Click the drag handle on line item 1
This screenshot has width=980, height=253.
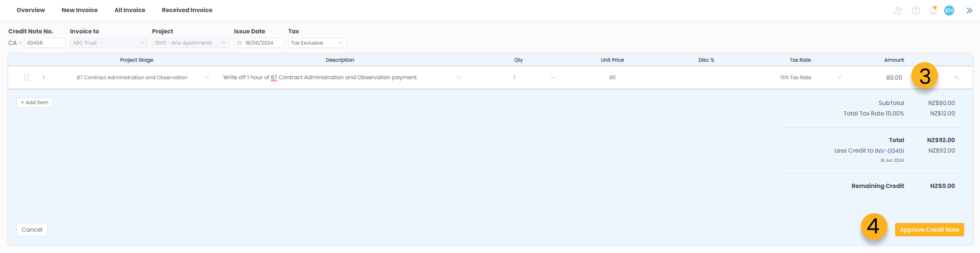27,77
